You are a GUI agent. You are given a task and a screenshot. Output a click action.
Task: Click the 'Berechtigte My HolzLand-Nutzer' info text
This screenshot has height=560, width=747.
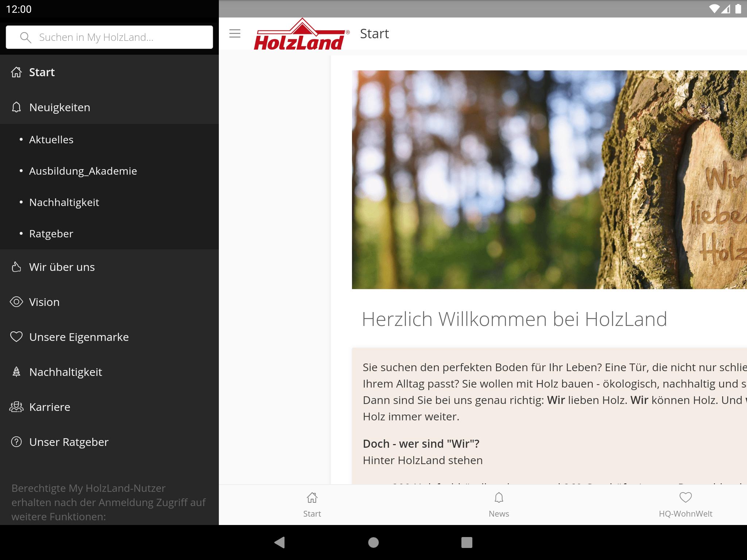[109, 502]
